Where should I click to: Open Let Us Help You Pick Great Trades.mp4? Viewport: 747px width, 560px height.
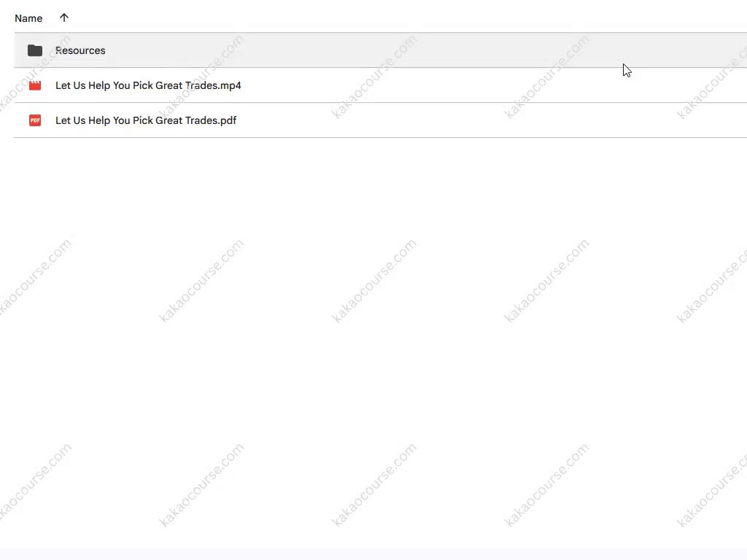coord(148,86)
